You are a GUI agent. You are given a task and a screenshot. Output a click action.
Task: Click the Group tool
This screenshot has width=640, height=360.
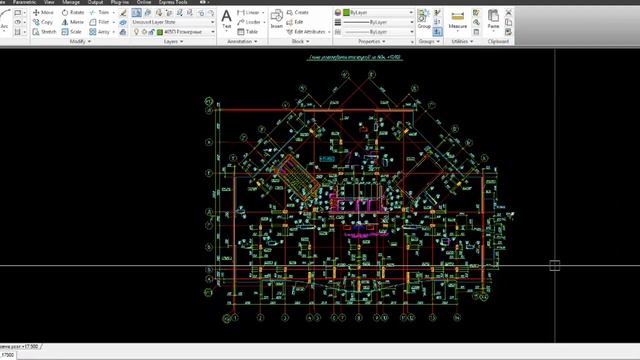(424, 19)
